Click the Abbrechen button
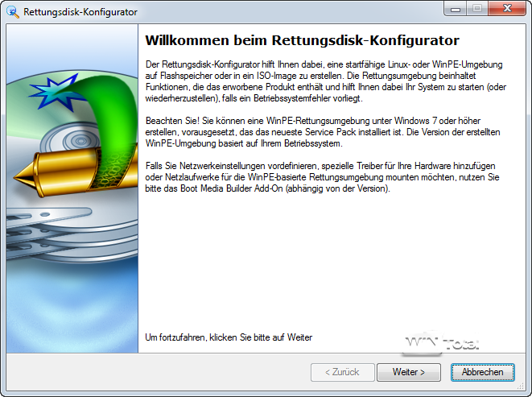Image resolution: width=532 pixels, height=397 pixels. click(x=482, y=372)
